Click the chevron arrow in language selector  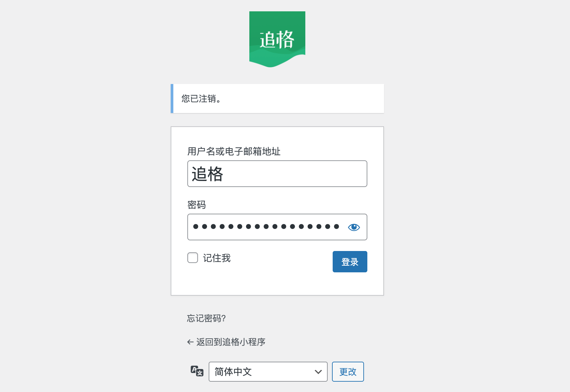[318, 372]
